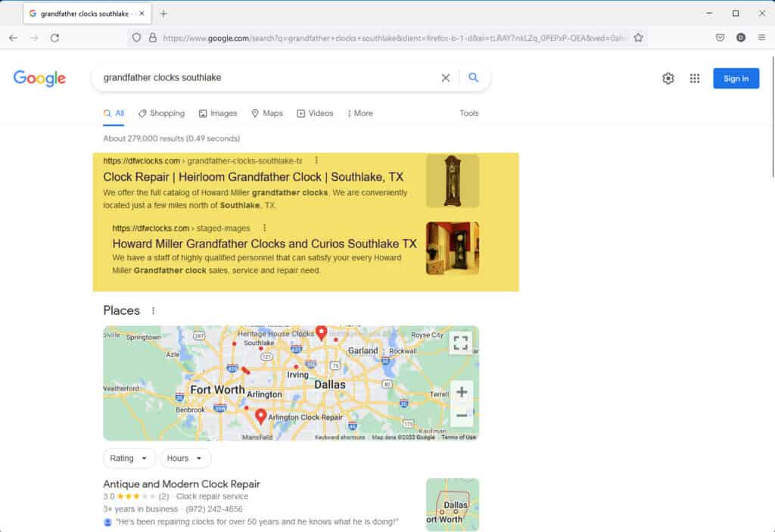Open the Tools option
The height and width of the screenshot is (532, 775).
[x=469, y=114]
